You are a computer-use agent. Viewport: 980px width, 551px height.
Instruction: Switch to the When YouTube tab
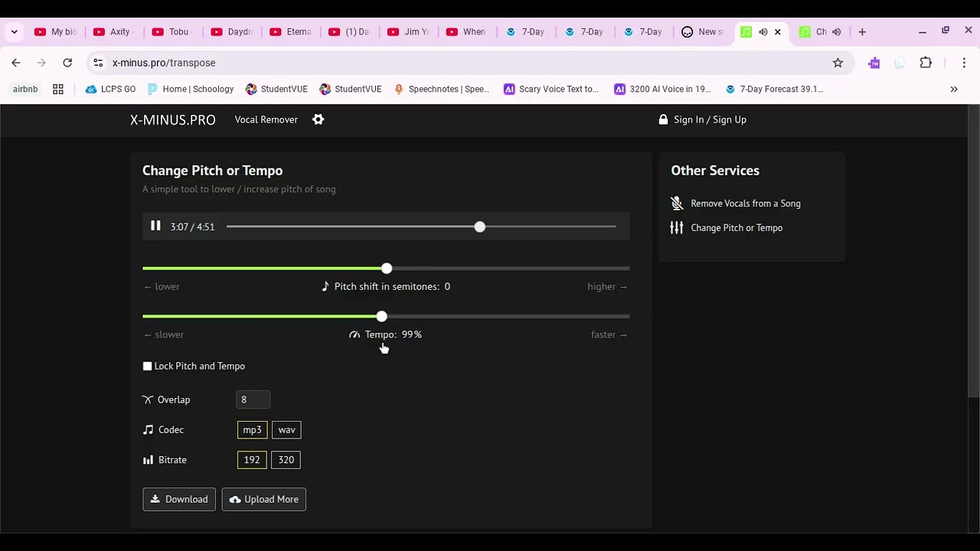click(x=467, y=31)
